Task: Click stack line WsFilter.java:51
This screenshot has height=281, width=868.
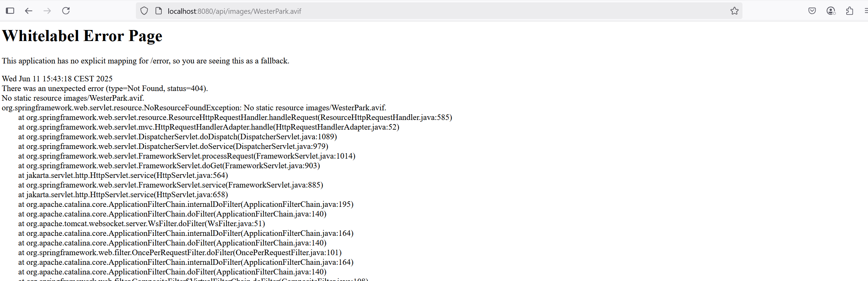Action: [x=142, y=223]
